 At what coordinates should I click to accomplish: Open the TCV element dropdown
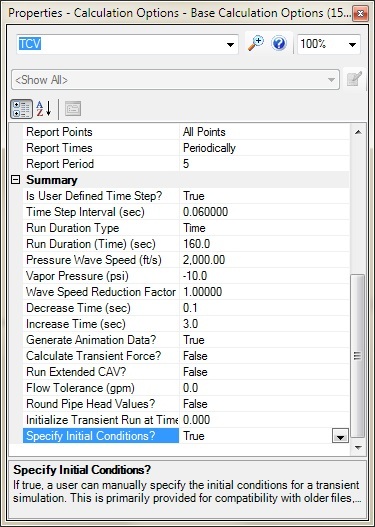(x=230, y=44)
